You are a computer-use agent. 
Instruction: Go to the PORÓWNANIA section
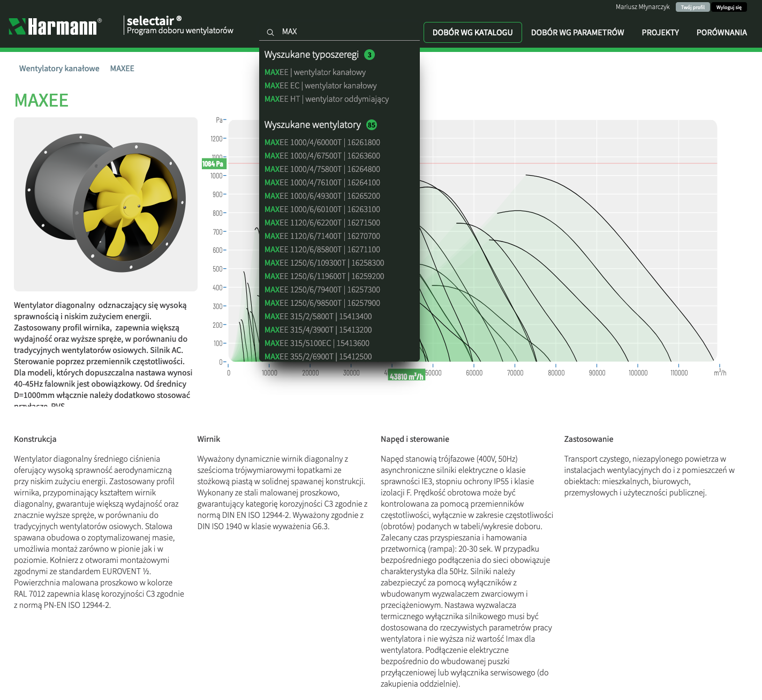(722, 33)
